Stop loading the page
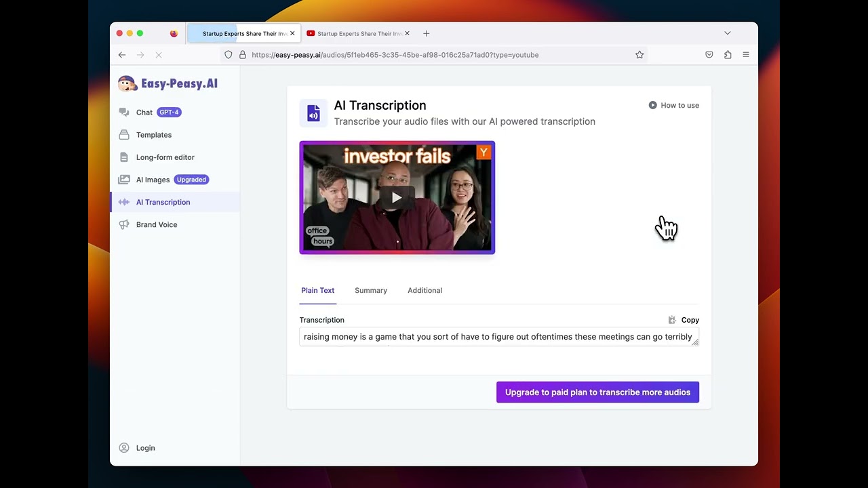Screen dimensions: 868x488 coord(159,55)
